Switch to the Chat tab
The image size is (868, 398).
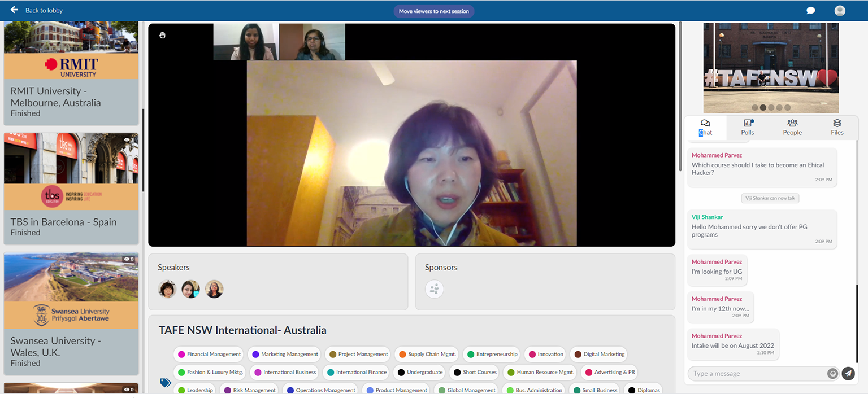705,128
